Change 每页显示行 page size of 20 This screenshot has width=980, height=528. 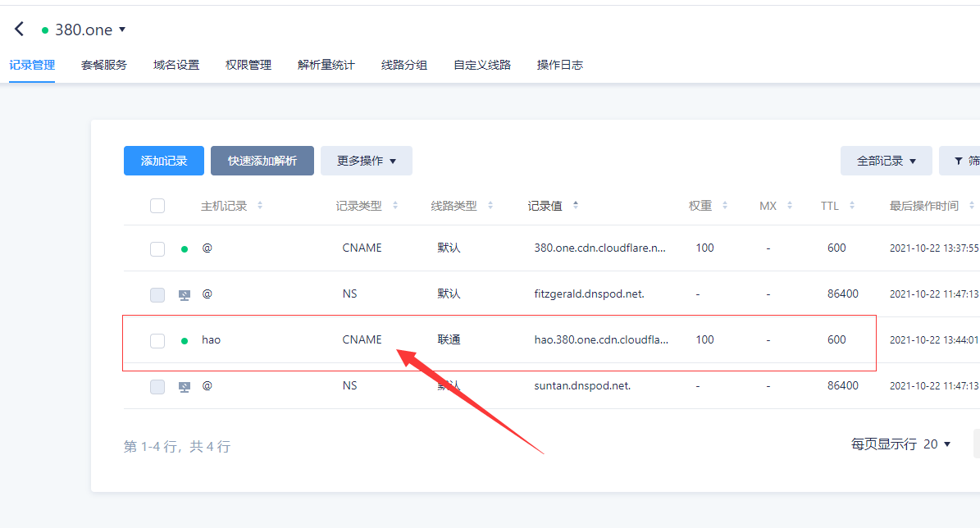[937, 444]
